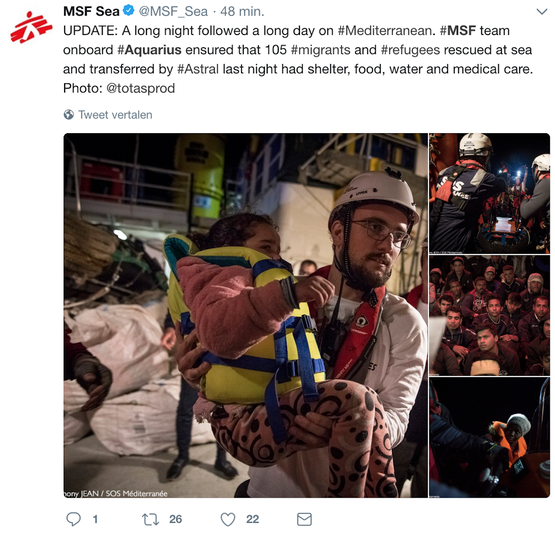
Task: Expand the tweet options chevron menu
Action: click(542, 12)
